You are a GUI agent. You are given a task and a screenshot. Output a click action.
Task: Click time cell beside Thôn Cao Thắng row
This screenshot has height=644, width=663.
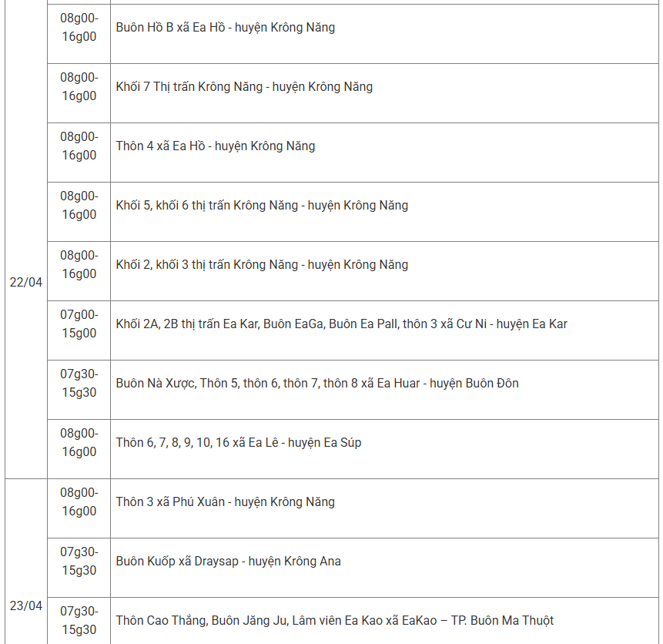click(x=79, y=620)
